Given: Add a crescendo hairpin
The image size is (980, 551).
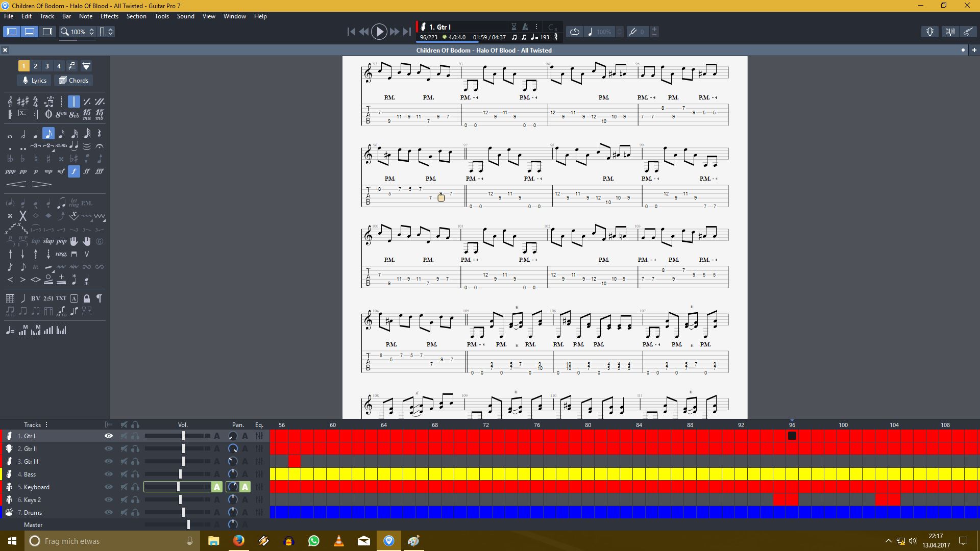Looking at the screenshot, I should 16,184.
